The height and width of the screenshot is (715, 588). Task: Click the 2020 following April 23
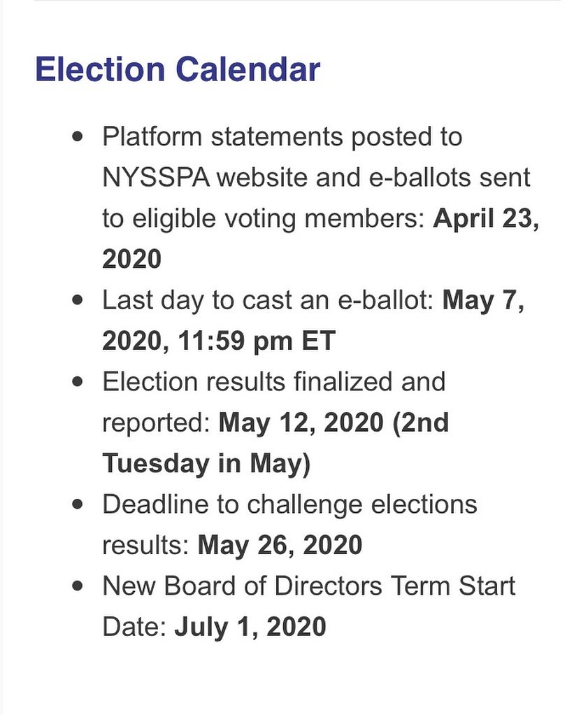tap(131, 259)
